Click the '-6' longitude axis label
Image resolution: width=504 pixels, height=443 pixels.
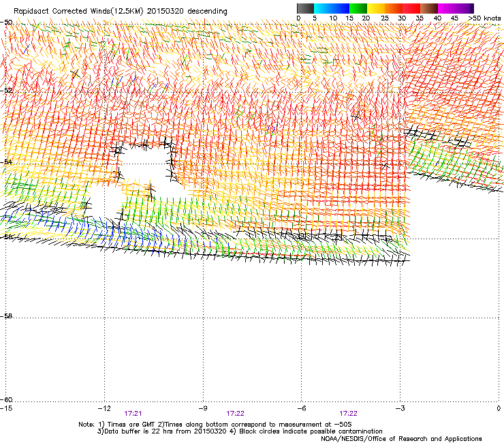tap(302, 408)
